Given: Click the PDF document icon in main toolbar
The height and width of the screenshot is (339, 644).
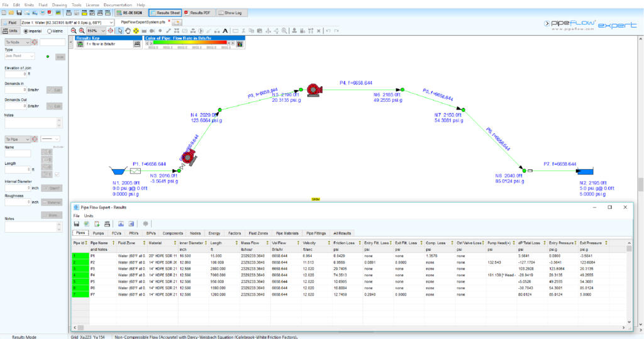Looking at the screenshot, I should point(50,13).
